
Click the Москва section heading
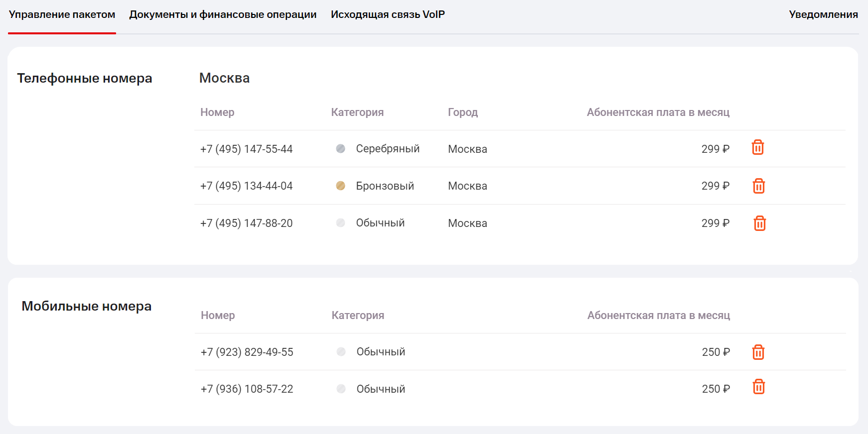[x=224, y=78]
